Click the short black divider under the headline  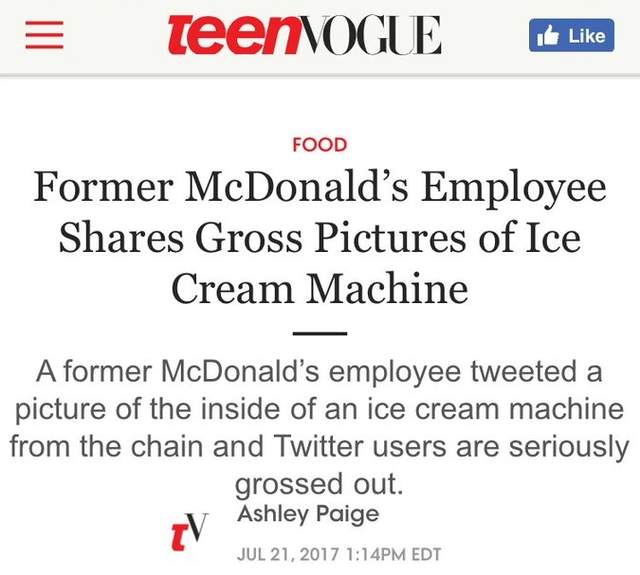319,333
